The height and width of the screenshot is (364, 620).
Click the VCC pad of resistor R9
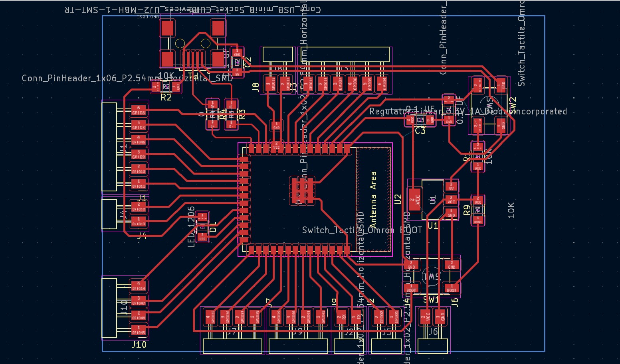tap(478, 200)
